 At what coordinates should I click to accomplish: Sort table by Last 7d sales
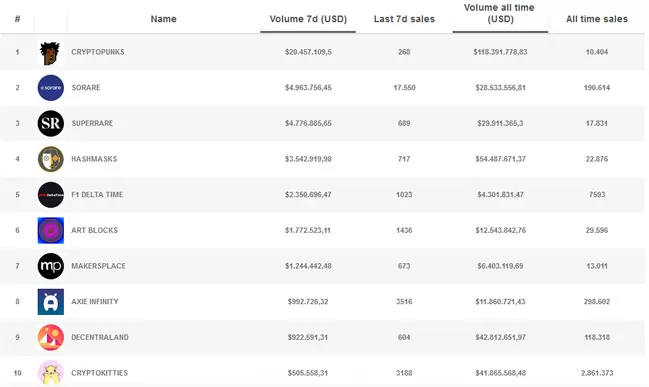coord(404,19)
